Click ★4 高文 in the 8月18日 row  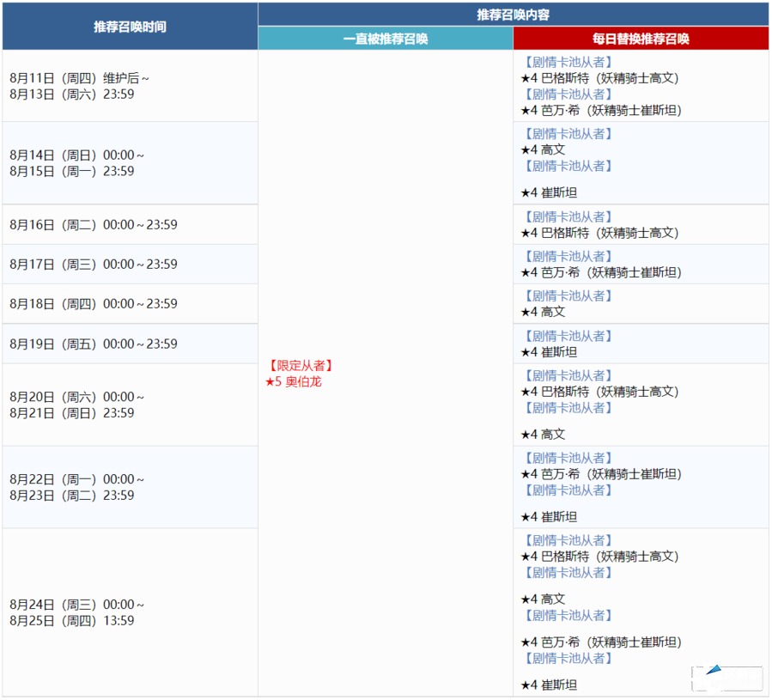544,312
